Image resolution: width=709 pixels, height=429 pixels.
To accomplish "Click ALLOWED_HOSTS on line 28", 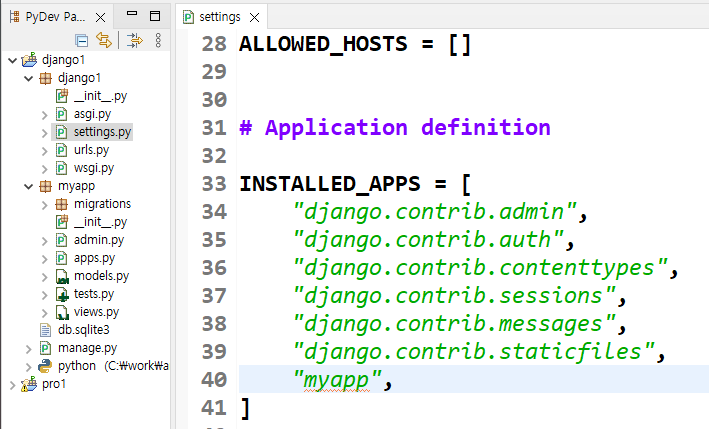I will click(323, 44).
